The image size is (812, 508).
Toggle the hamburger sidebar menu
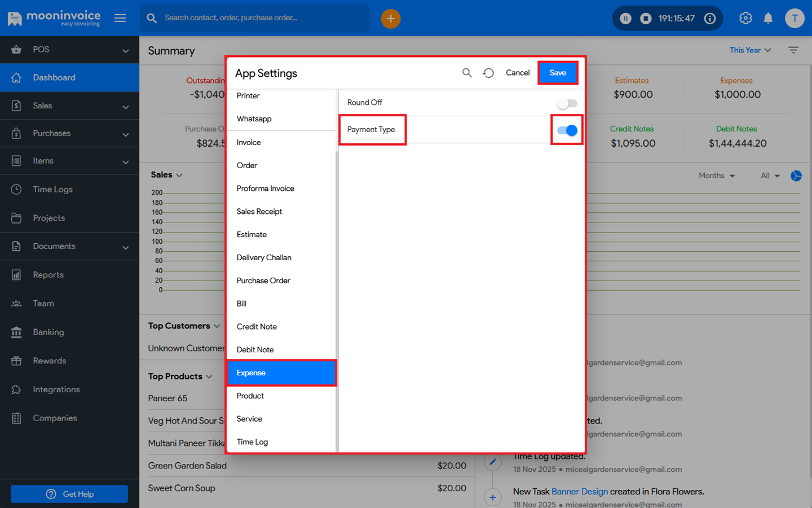click(x=120, y=18)
